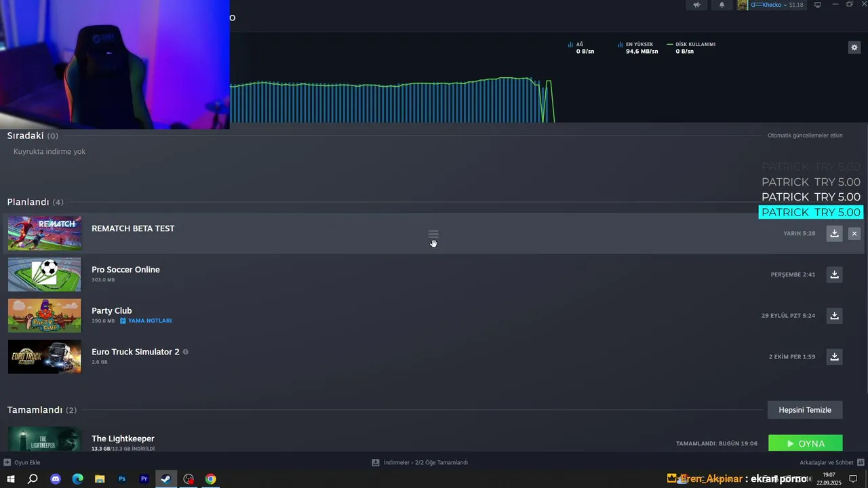Click the Sıradaki (0) section header
The image size is (868, 488).
pyautogui.click(x=33, y=136)
